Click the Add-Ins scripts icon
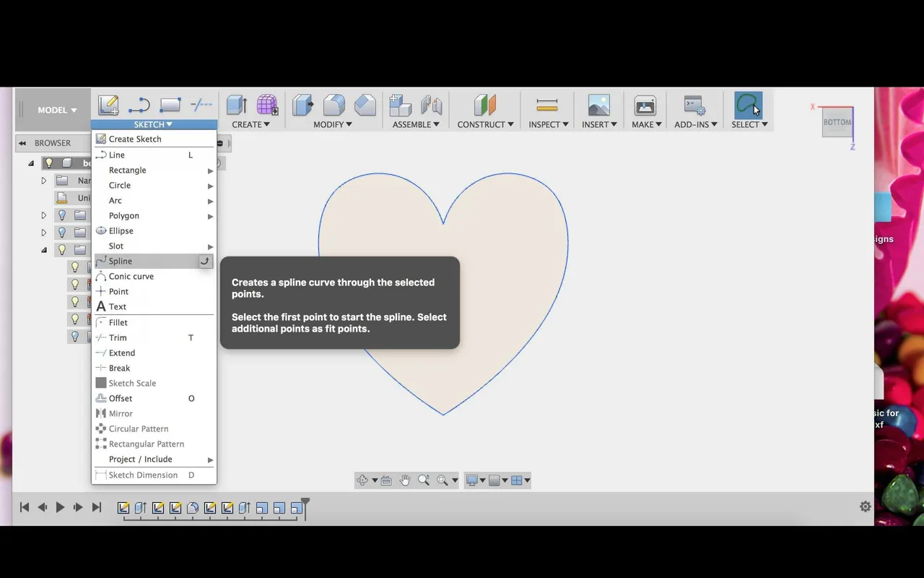Screen dimensions: 924x578 (694, 105)
